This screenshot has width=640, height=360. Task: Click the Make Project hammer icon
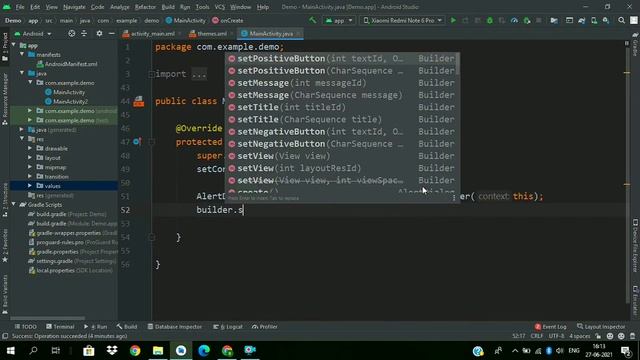313,20
